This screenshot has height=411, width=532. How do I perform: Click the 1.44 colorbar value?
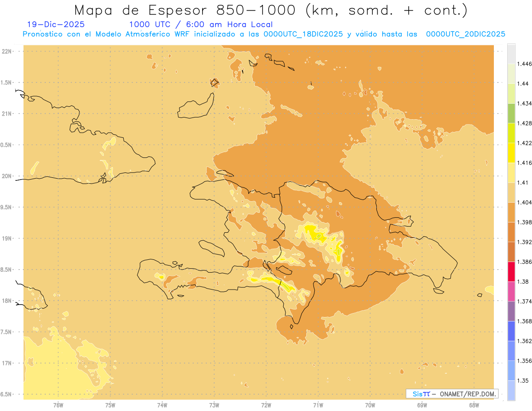pos(524,84)
